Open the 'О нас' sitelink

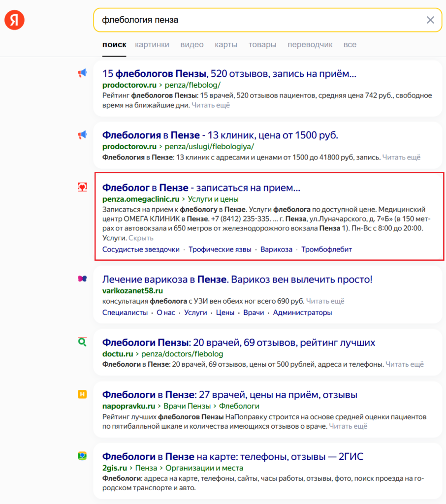pyautogui.click(x=166, y=313)
